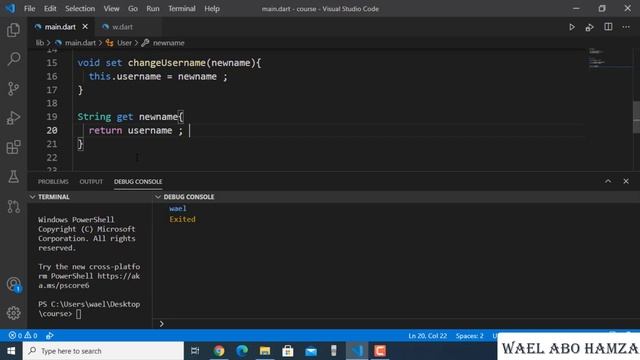The image size is (640, 360).
Task: Open the Search view in activity bar
Action: 13,59
